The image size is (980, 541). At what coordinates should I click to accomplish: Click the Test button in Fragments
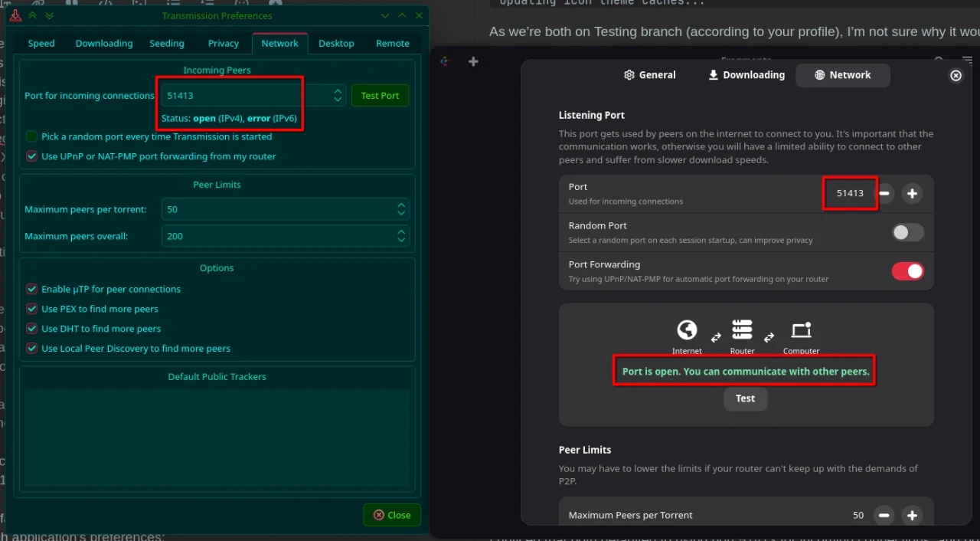click(x=745, y=398)
